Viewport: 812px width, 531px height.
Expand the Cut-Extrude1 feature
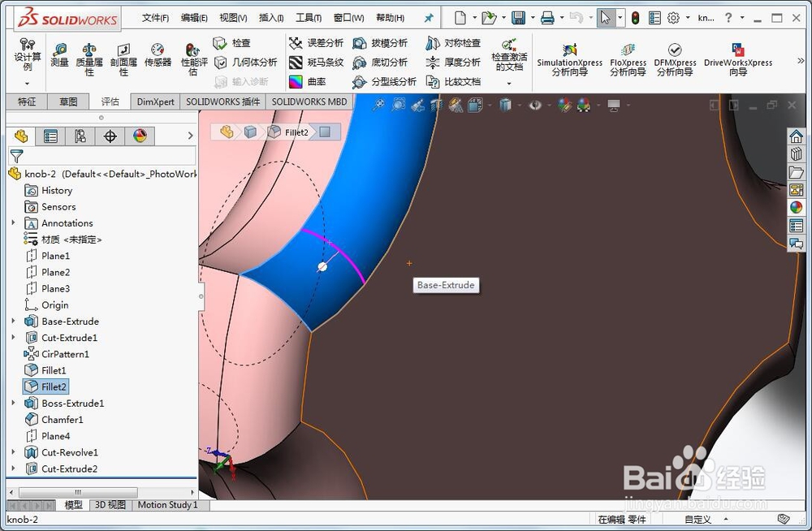click(x=13, y=337)
